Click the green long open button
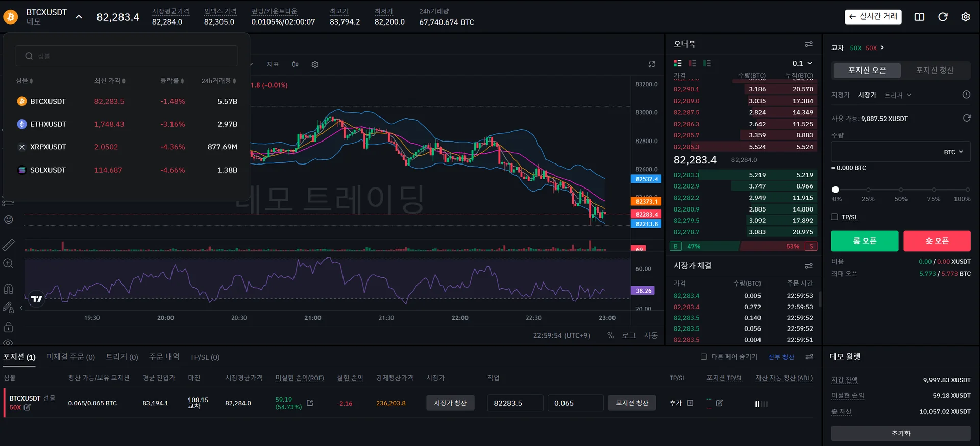 pos(865,241)
